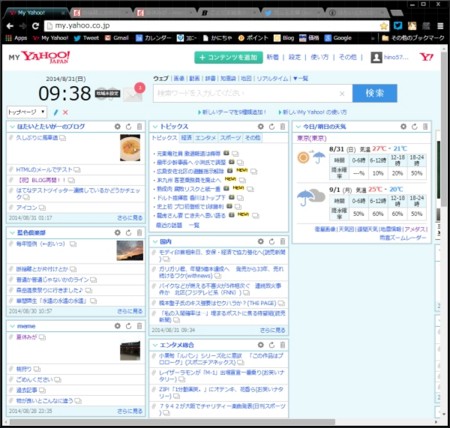Delete the 今日/明日の天気 module via trash icon
Viewport: 450px width, 428px height.
click(x=425, y=127)
